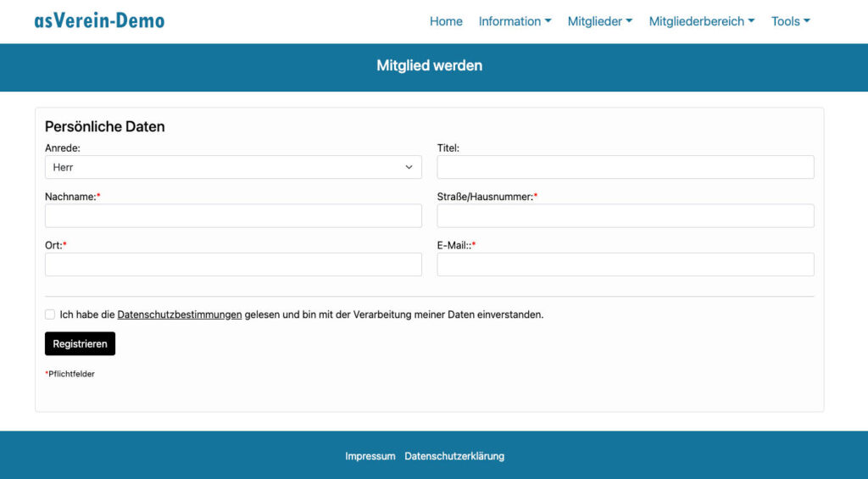
Task: Focus the Titel text field
Action: [625, 167]
